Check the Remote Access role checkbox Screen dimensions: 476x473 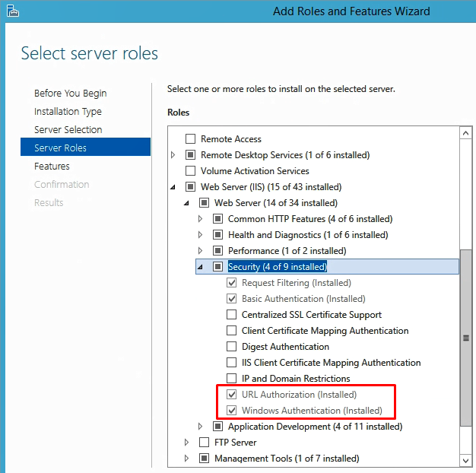point(191,139)
